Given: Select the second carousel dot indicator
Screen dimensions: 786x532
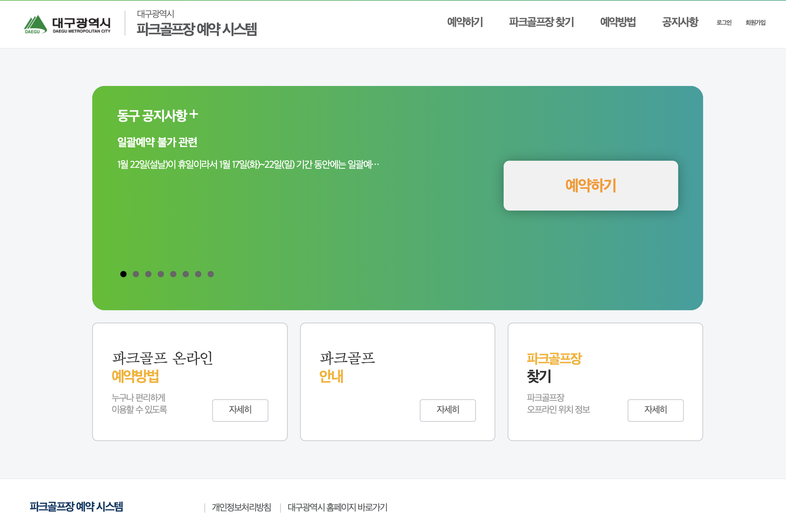Looking at the screenshot, I should pos(136,274).
